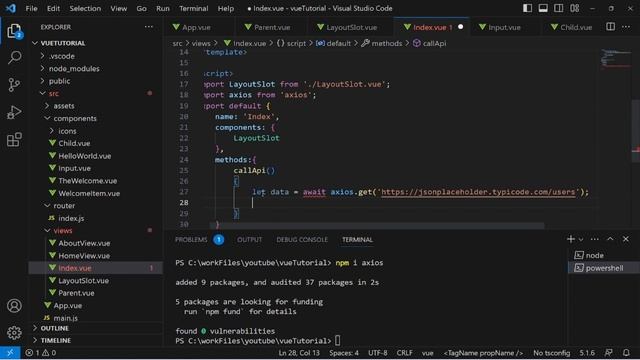Click the split editor right icon
This screenshot has height=360, width=640.
pyautogui.click(x=610, y=27)
